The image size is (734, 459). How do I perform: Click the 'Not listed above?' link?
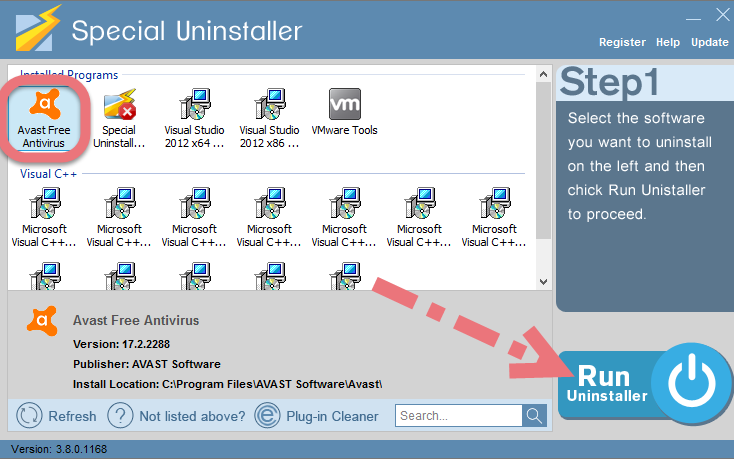tap(192, 416)
